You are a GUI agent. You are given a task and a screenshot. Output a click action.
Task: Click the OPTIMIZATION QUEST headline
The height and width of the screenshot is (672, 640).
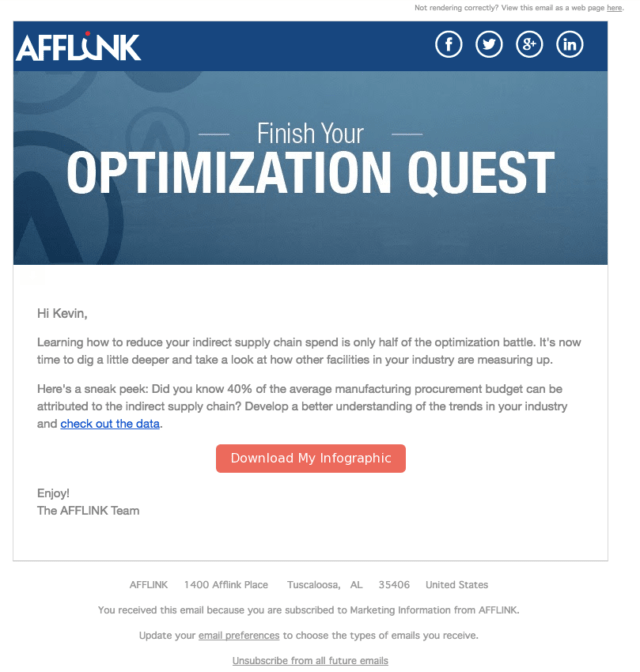pyautogui.click(x=310, y=174)
